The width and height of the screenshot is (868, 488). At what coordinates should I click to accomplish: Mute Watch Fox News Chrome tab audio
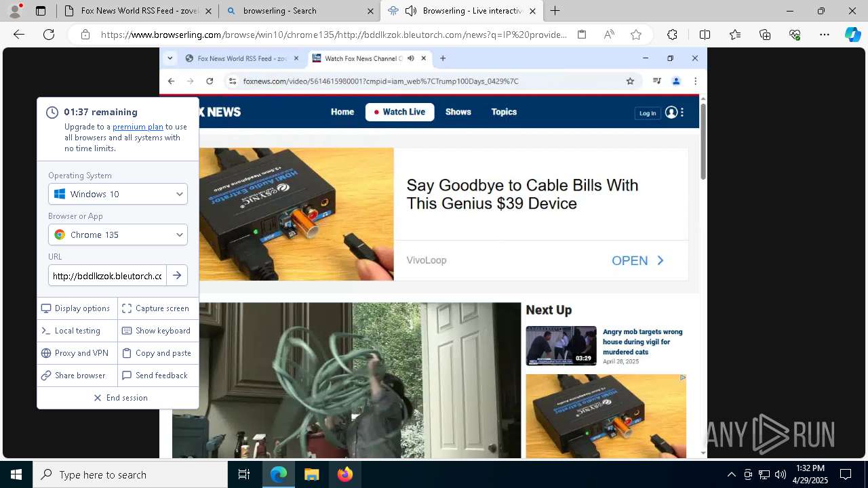coord(411,58)
